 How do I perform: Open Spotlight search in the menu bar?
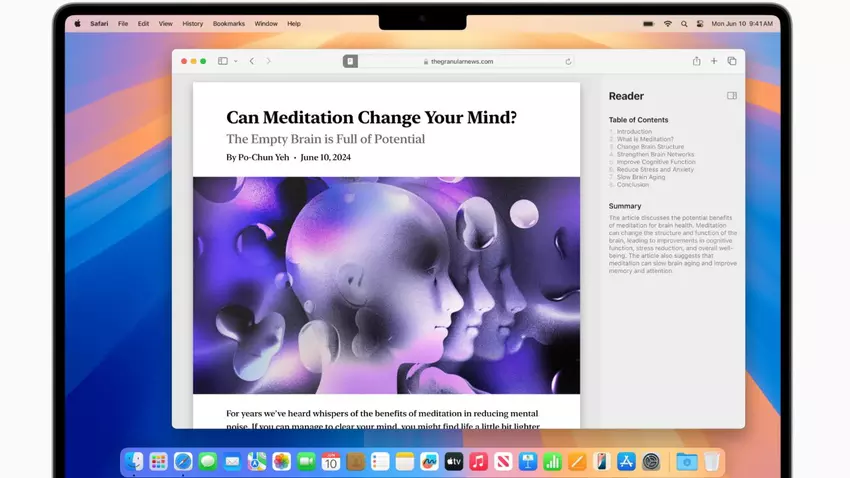684,23
